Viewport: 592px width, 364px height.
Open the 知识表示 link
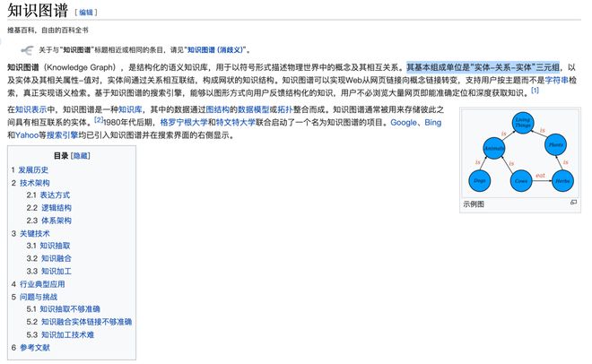pos(31,109)
